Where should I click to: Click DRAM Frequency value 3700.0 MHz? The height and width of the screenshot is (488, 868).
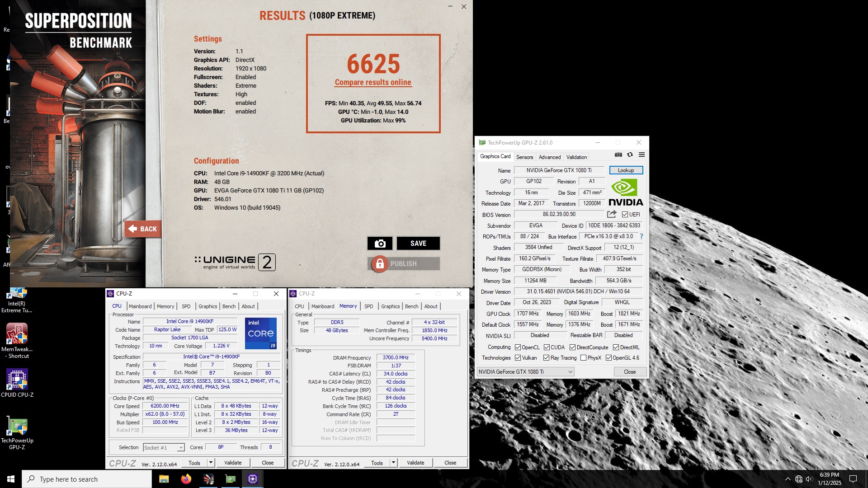click(396, 357)
